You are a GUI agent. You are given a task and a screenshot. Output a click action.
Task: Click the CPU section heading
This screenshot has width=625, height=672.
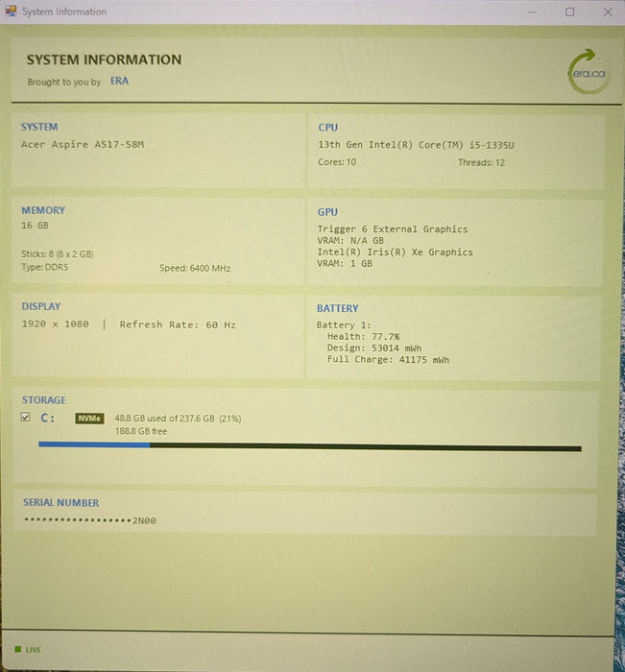(x=328, y=128)
